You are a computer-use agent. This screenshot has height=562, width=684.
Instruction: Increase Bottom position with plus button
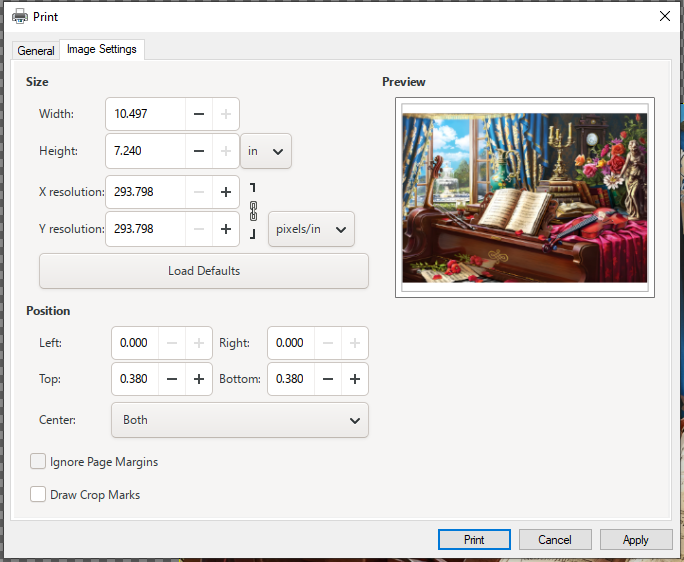pyautogui.click(x=354, y=379)
